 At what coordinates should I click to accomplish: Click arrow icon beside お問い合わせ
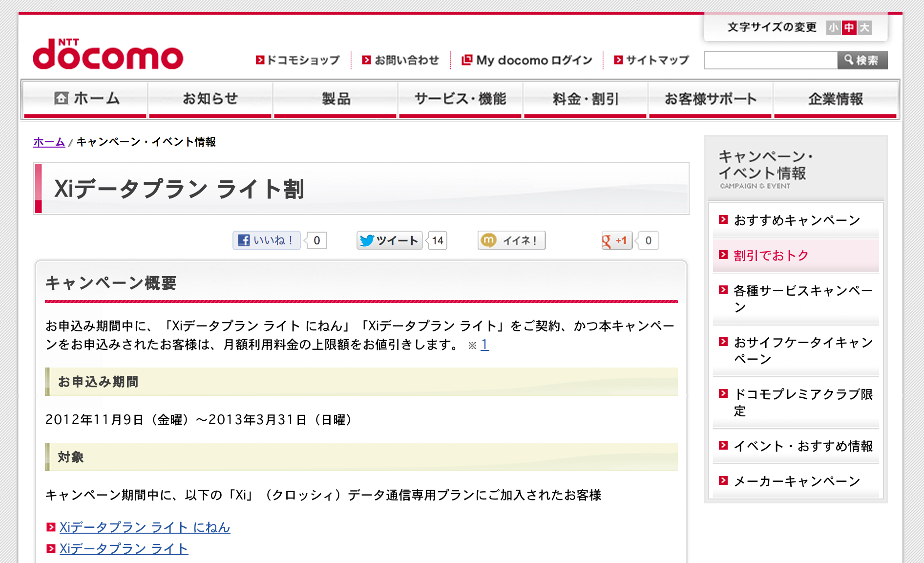(366, 60)
